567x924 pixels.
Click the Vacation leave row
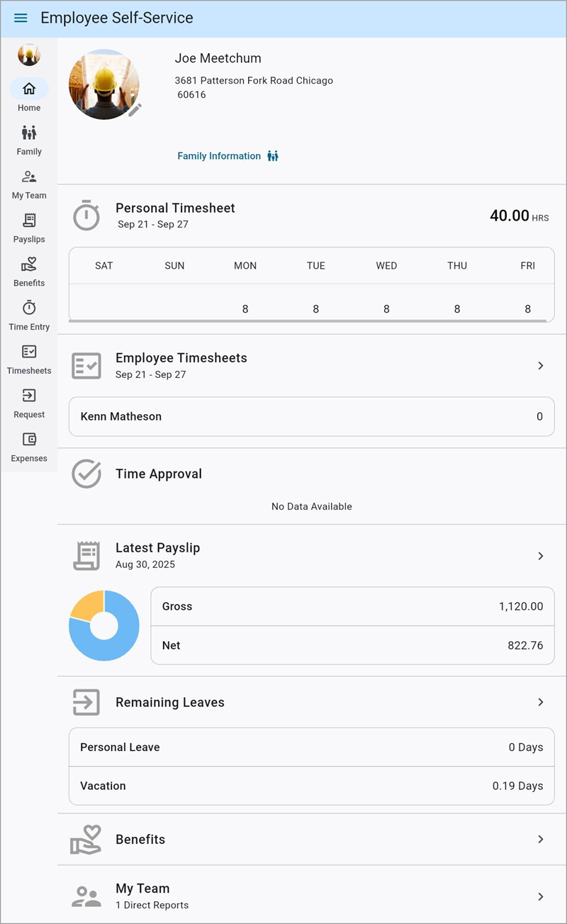[x=311, y=786]
